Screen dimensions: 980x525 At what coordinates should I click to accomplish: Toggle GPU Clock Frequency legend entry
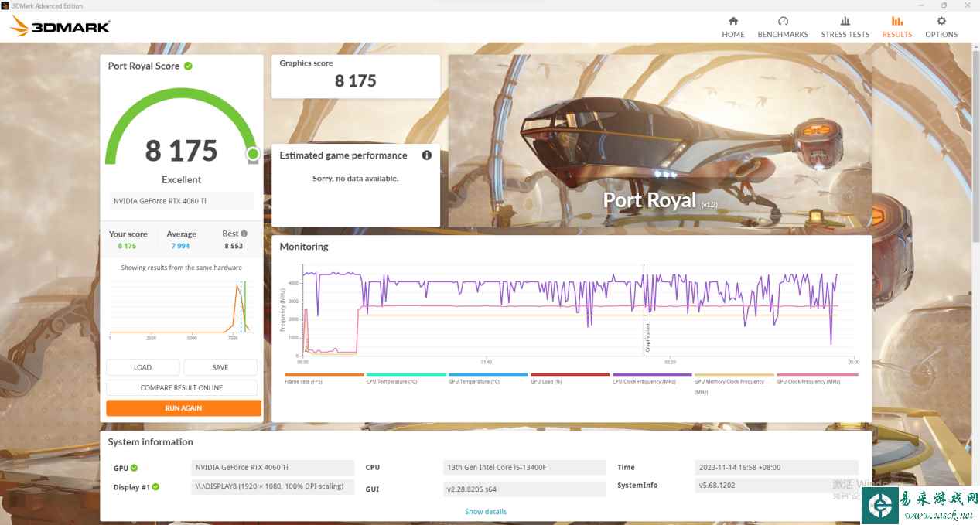coord(817,379)
